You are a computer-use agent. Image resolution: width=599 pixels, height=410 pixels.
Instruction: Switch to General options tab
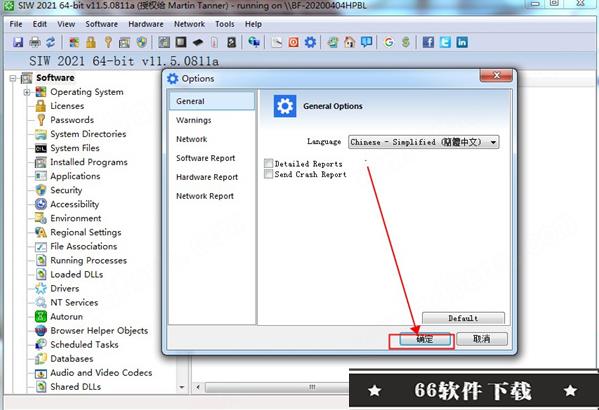click(212, 101)
